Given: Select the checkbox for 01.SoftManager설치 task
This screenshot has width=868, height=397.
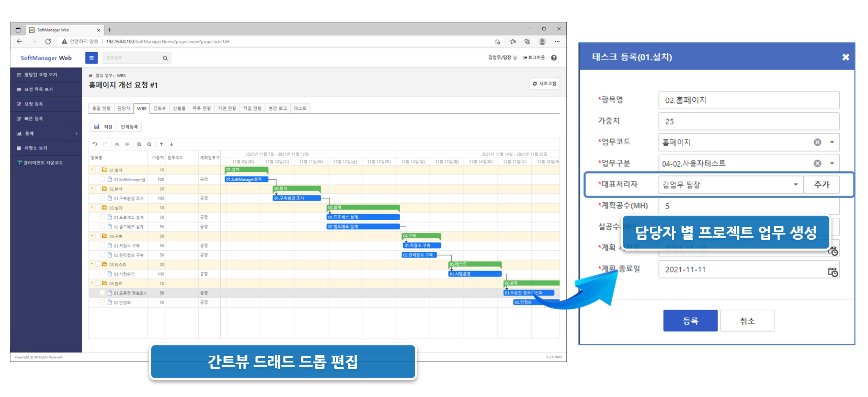Looking at the screenshot, I should (x=102, y=179).
